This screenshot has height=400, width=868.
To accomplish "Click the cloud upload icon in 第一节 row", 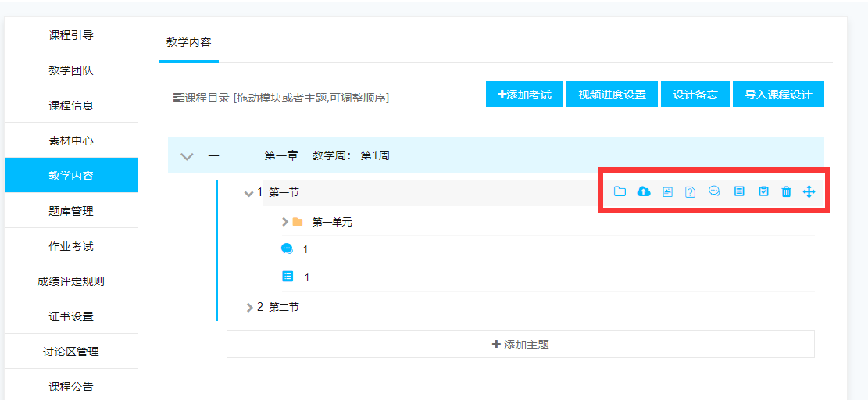I will (644, 191).
